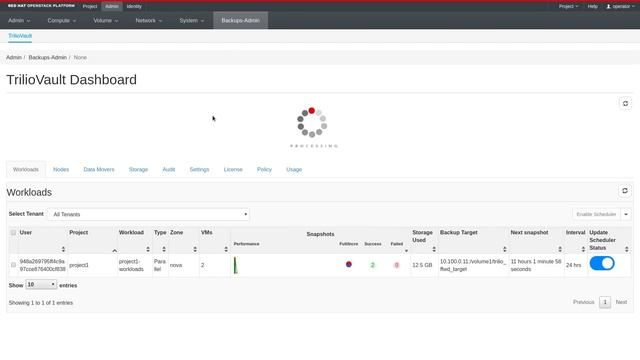The image size is (640, 360).
Task: Switch to the Policy tab
Action: click(264, 169)
